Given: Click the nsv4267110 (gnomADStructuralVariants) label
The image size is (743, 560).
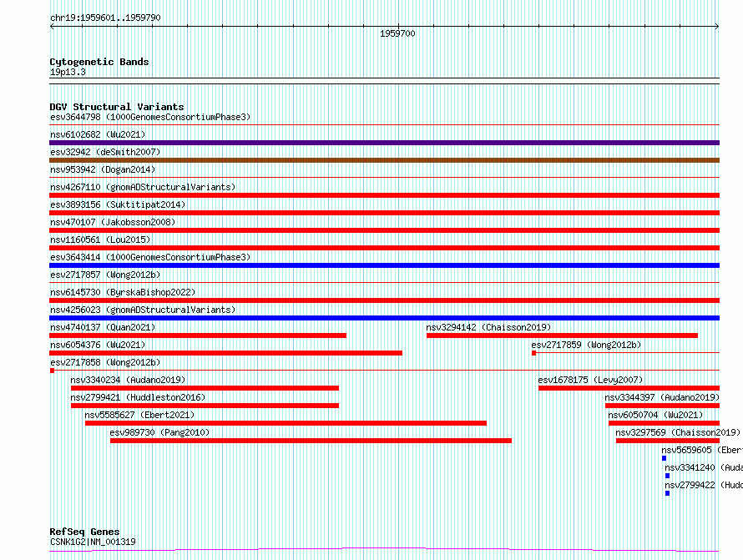Looking at the screenshot, I should [x=143, y=187].
